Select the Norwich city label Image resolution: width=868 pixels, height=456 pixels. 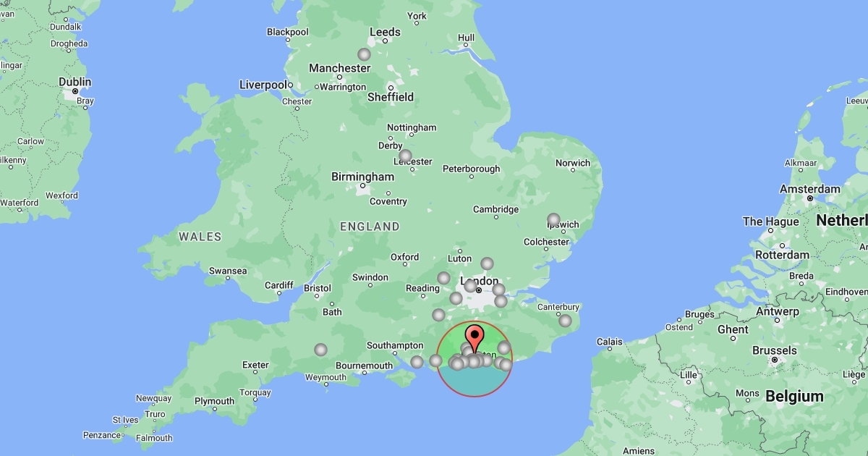click(573, 163)
